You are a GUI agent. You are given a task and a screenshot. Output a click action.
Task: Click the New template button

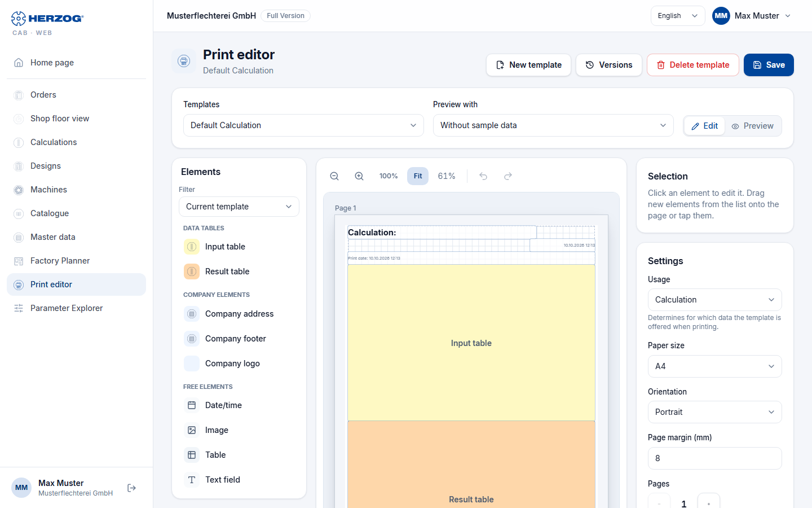coord(528,65)
